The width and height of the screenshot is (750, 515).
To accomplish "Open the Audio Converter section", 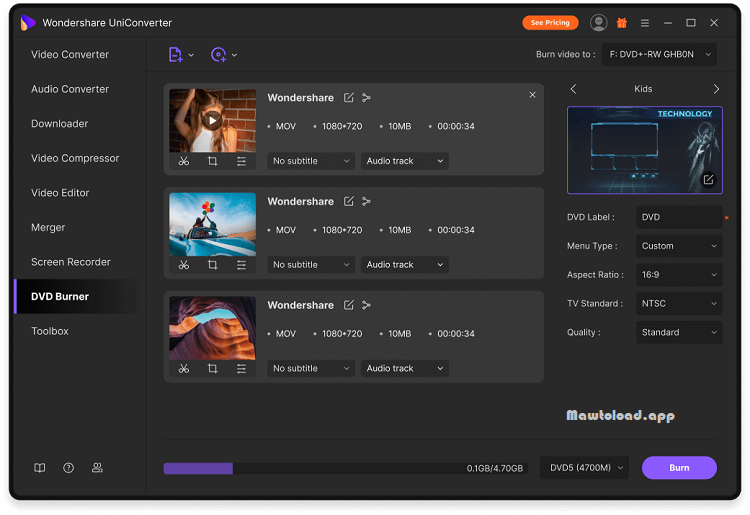I will 70,89.
